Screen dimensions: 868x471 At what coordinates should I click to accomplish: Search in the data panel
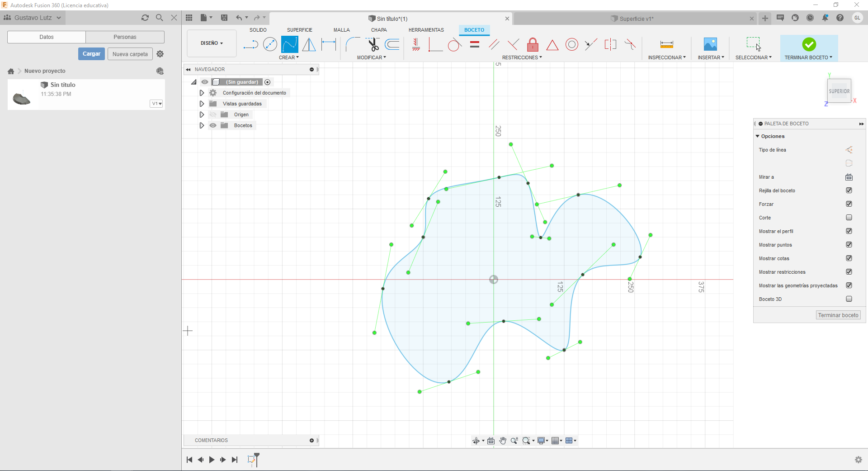coord(159,18)
